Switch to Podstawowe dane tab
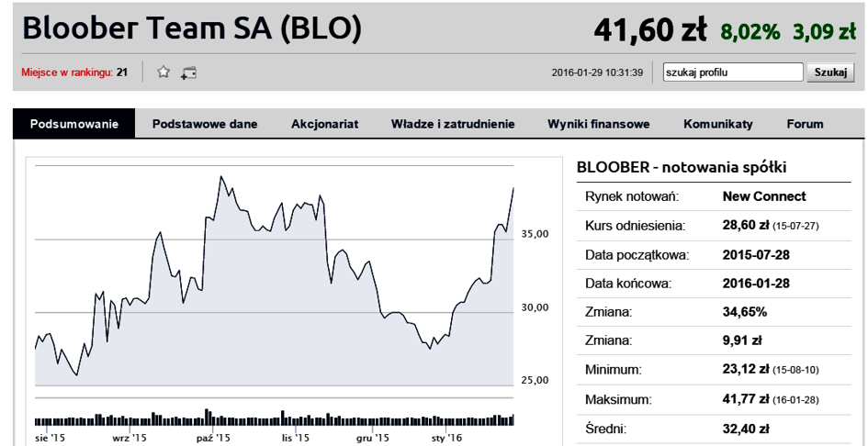The height and width of the screenshot is (446, 868). click(205, 124)
